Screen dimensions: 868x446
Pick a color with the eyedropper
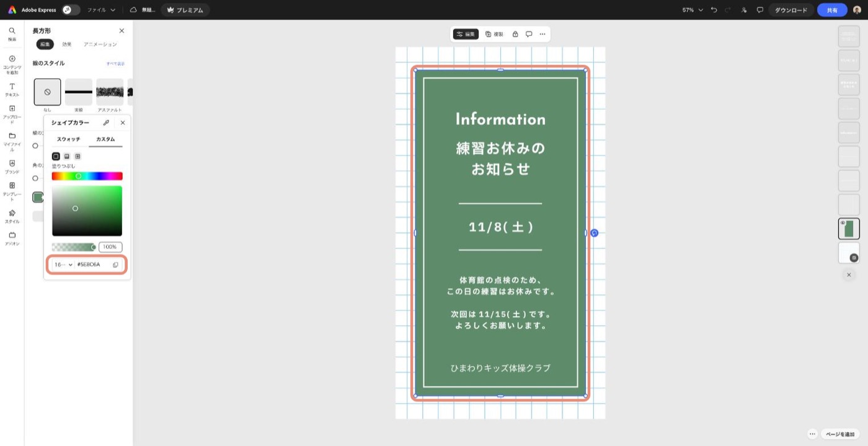(x=106, y=123)
